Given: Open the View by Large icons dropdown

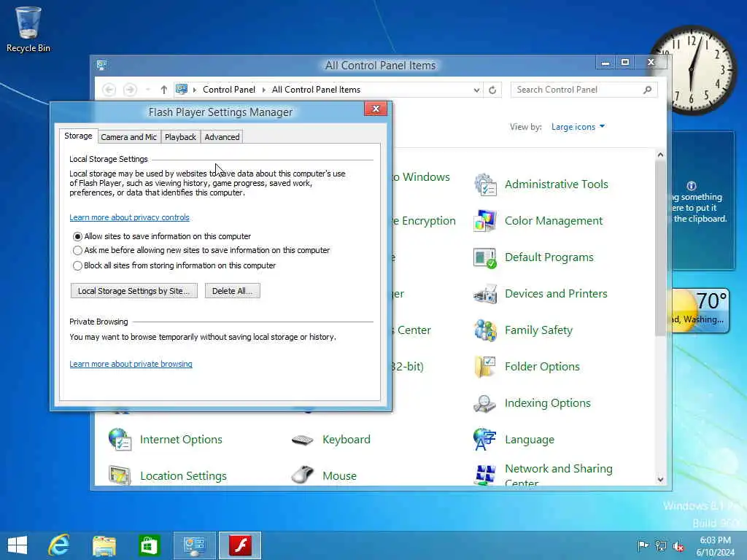Looking at the screenshot, I should 578,127.
